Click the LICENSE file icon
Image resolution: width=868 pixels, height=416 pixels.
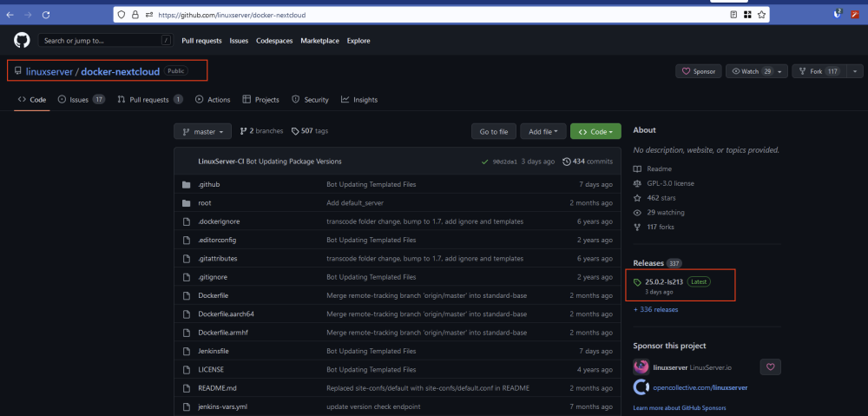tap(187, 369)
